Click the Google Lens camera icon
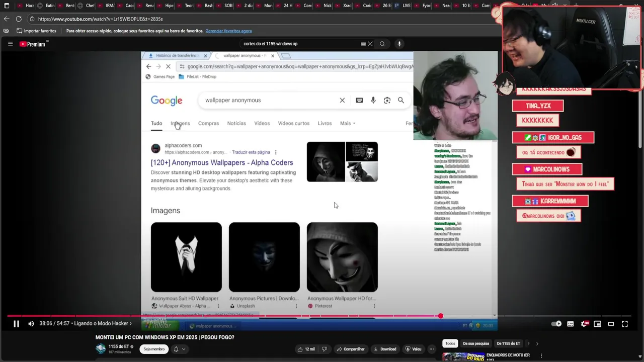The height and width of the screenshot is (362, 644). coord(387,100)
